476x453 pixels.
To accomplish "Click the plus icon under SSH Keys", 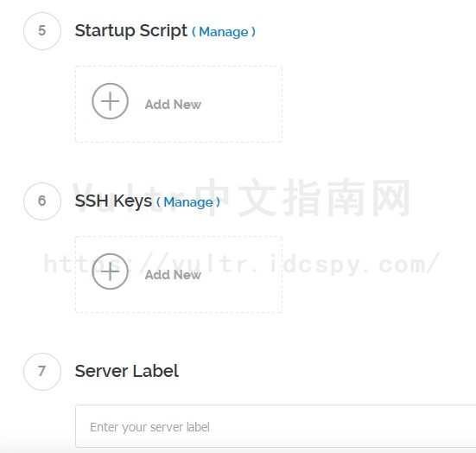I will click(110, 271).
